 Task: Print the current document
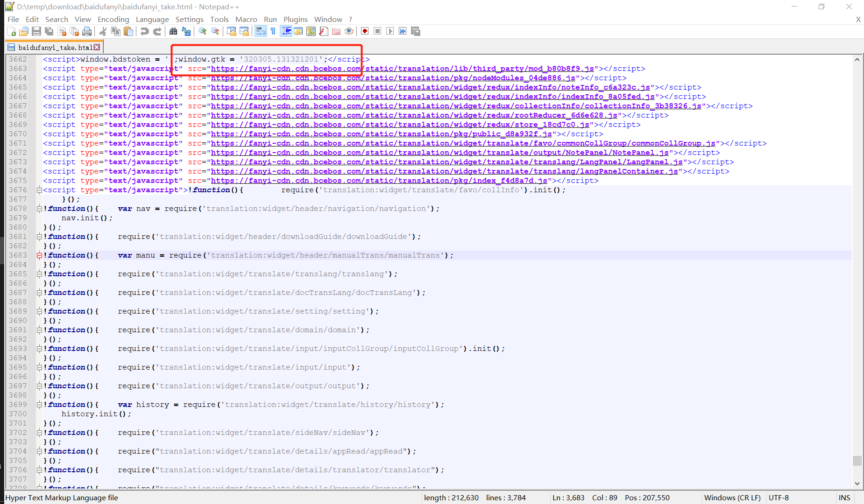point(87,31)
